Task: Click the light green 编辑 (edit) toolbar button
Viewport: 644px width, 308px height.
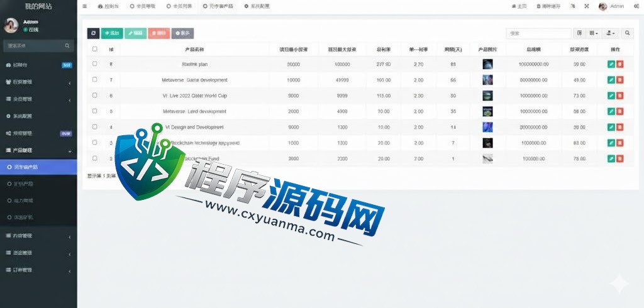Action: [136, 34]
